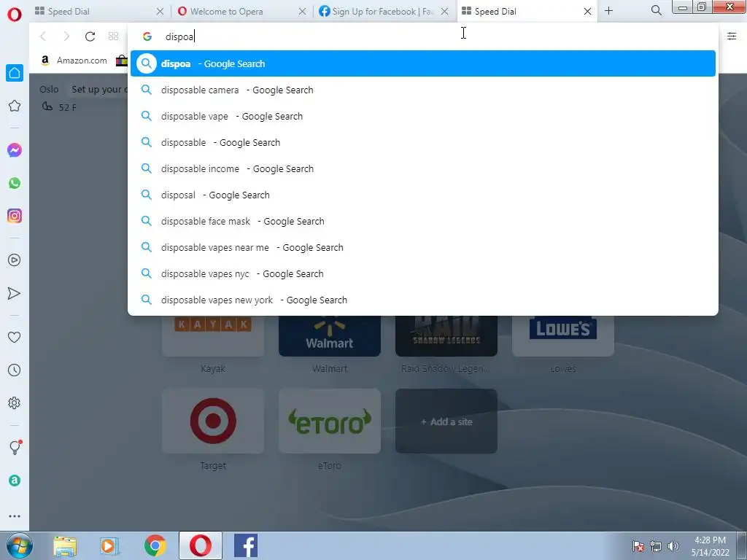Open the taskbar clock and date
This screenshot has width=747, height=560.
[x=711, y=546]
